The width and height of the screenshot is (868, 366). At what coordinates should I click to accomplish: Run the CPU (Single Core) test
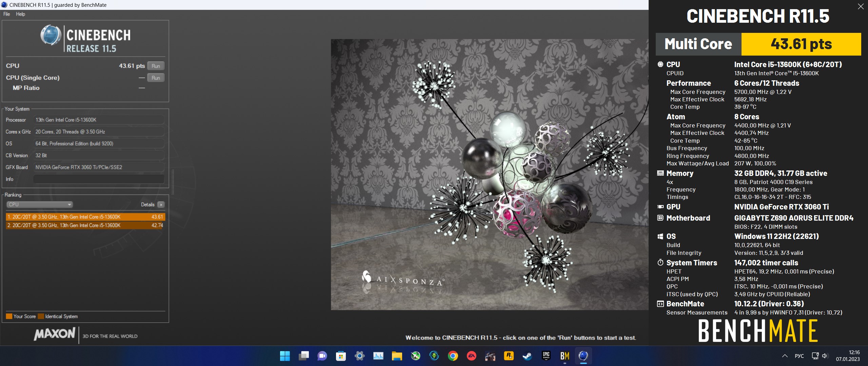tap(156, 78)
